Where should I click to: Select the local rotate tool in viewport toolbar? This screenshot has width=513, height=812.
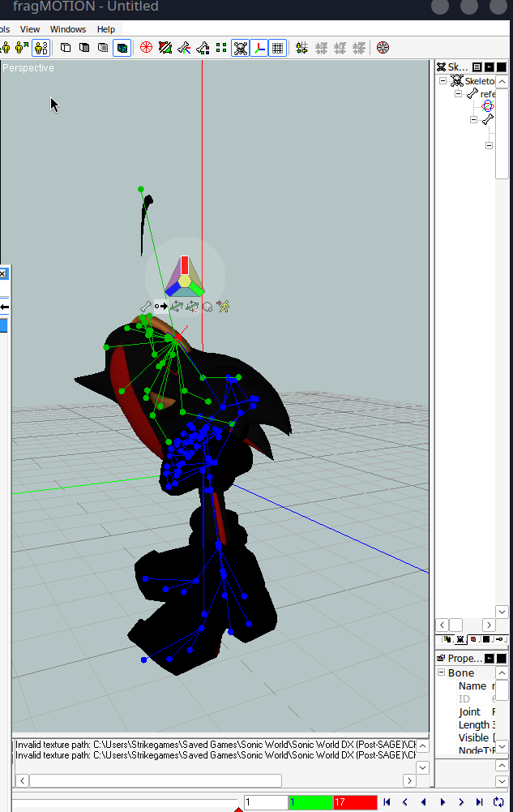coord(192,307)
